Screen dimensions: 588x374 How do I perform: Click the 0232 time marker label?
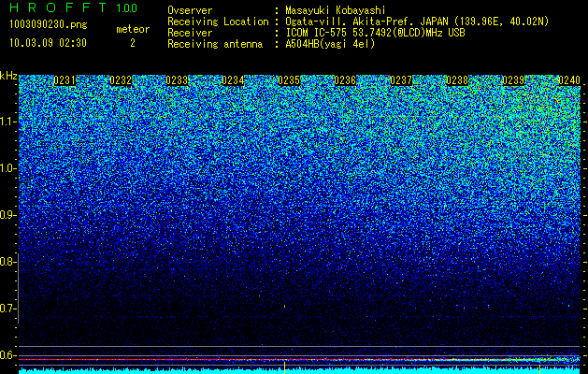(x=121, y=80)
